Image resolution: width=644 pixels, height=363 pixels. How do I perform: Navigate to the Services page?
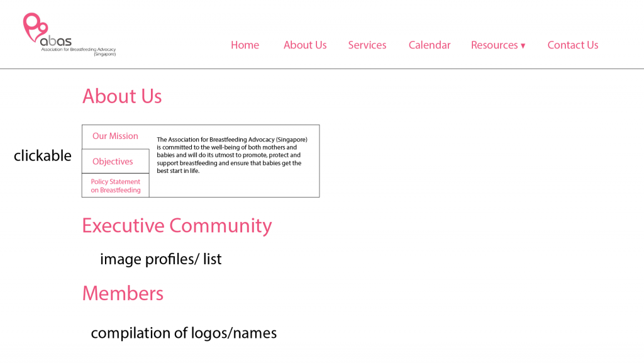(367, 45)
